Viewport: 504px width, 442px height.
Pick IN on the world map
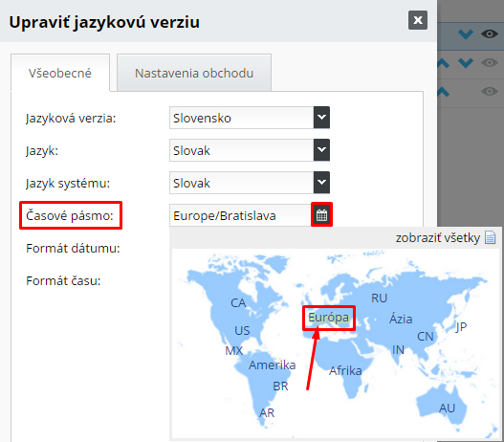[x=398, y=350]
